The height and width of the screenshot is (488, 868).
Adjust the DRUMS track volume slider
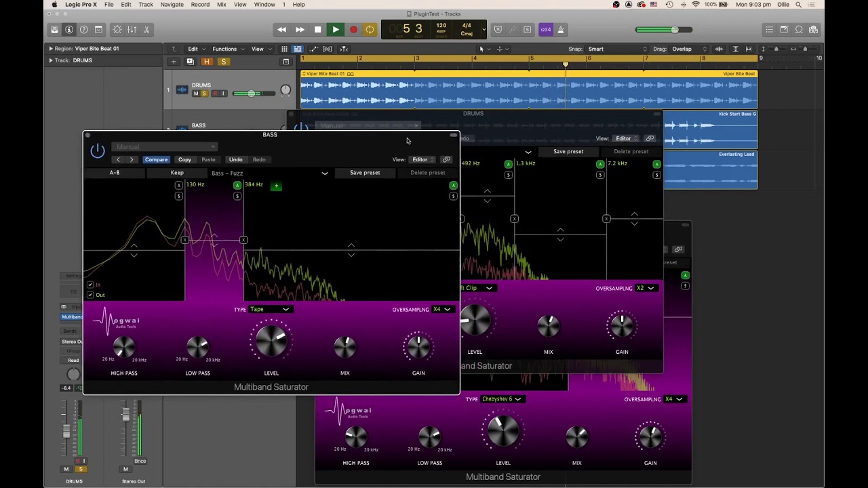(x=254, y=94)
